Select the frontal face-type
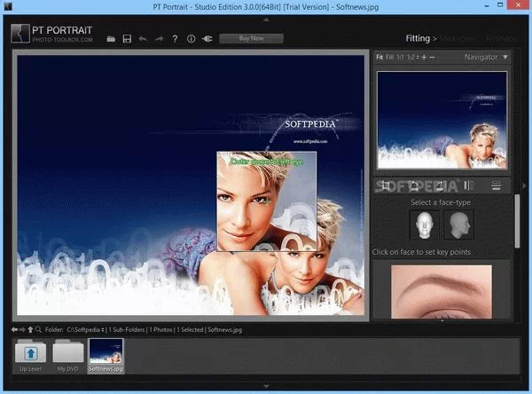Viewport: 532px width, 394px height. click(424, 225)
